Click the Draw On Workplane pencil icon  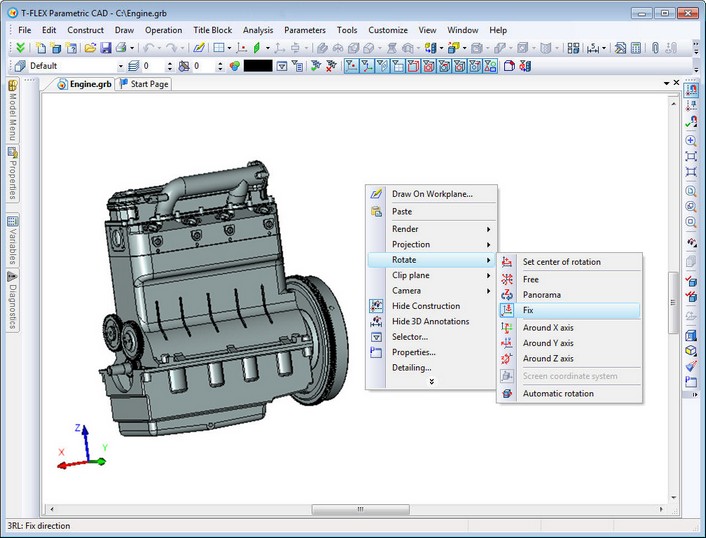[376, 194]
